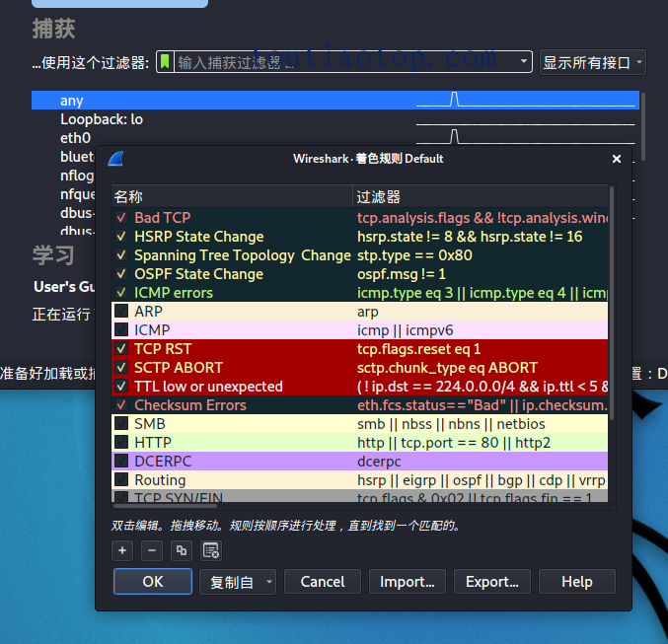Select the TCP SYN/FIN rule row
This screenshot has width=668, height=644.
360,496
